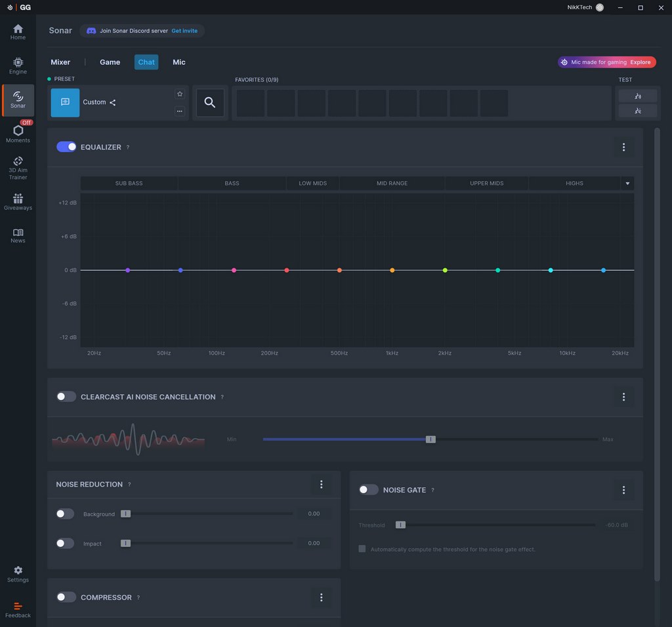
Task: Open Moments from the sidebar
Action: click(18, 133)
